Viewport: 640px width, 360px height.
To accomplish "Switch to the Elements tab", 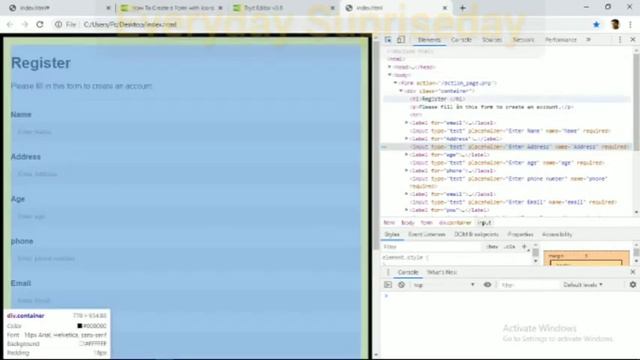I will [429, 40].
